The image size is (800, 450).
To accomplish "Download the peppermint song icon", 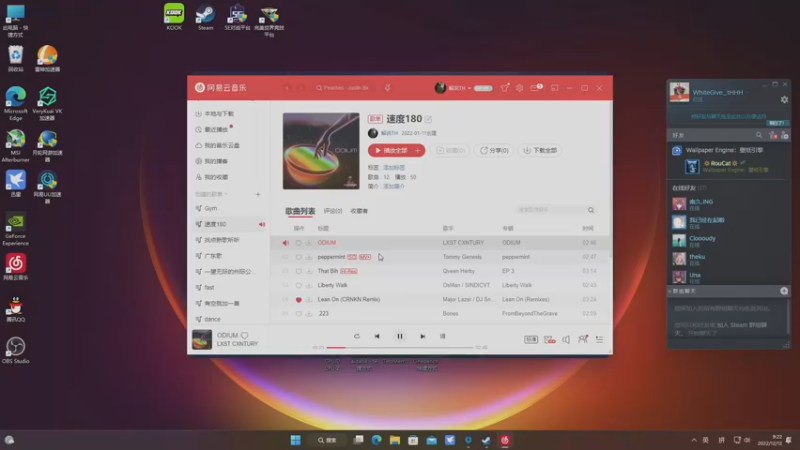I will click(x=309, y=257).
